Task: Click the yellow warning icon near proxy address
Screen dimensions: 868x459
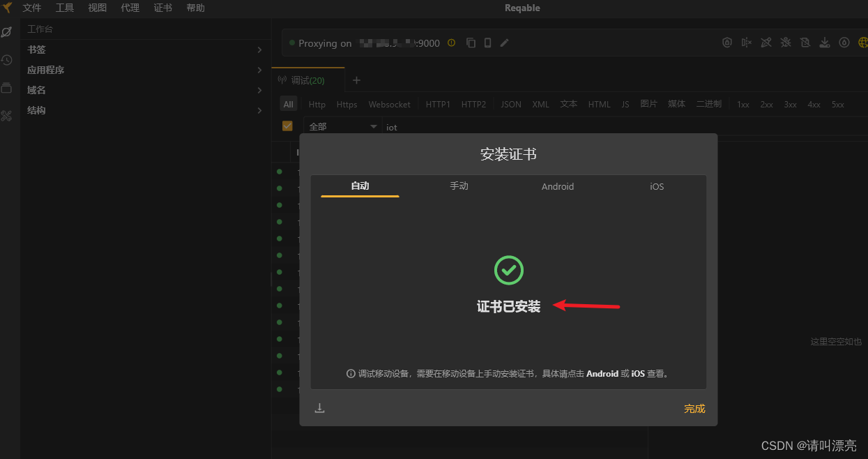Action: click(451, 43)
